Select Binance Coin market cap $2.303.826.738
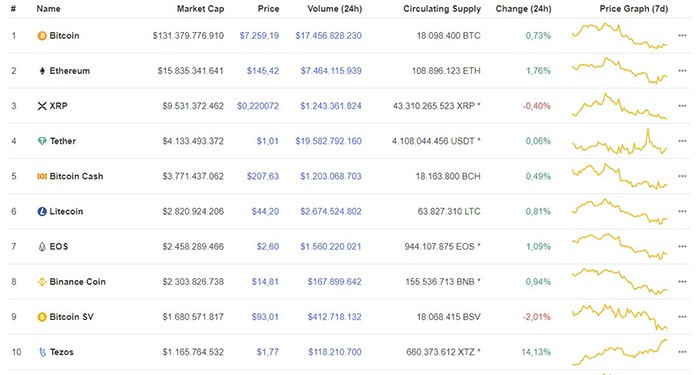The width and height of the screenshot is (700, 375). click(x=193, y=282)
